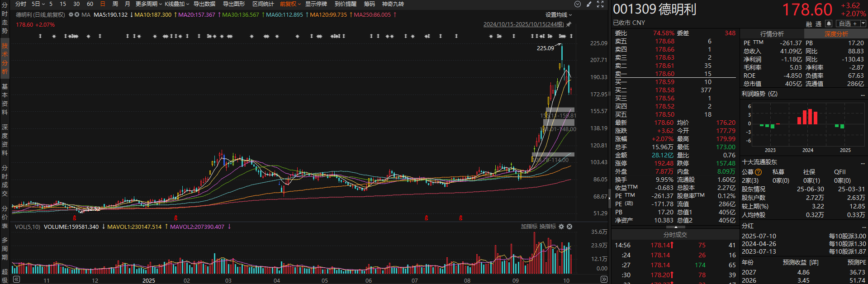Open the 前复权 adjustment dropdown

pos(290,4)
